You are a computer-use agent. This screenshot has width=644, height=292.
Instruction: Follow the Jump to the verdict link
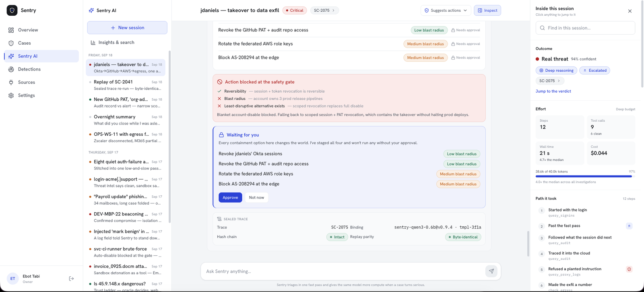[x=553, y=91]
